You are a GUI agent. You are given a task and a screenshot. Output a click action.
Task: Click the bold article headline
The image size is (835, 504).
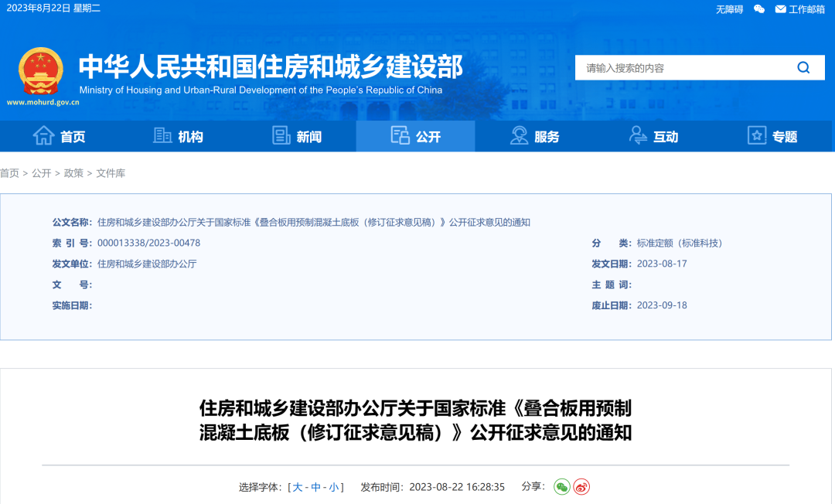point(415,421)
